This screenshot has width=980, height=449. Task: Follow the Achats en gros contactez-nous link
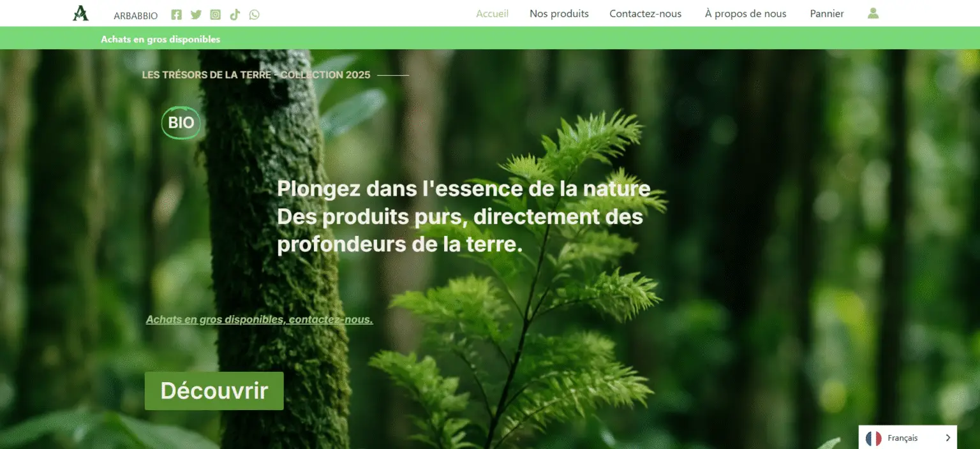point(260,320)
